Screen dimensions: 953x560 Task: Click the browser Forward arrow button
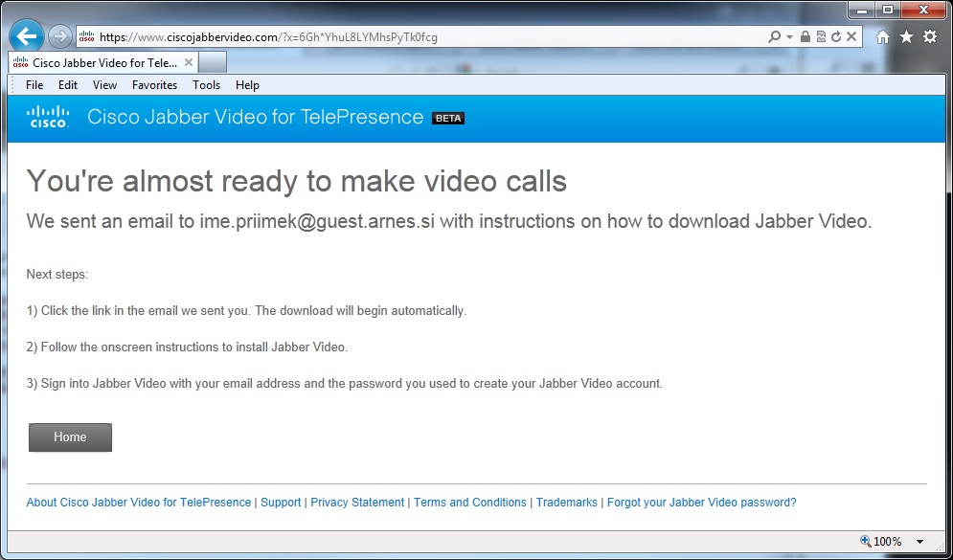point(59,37)
